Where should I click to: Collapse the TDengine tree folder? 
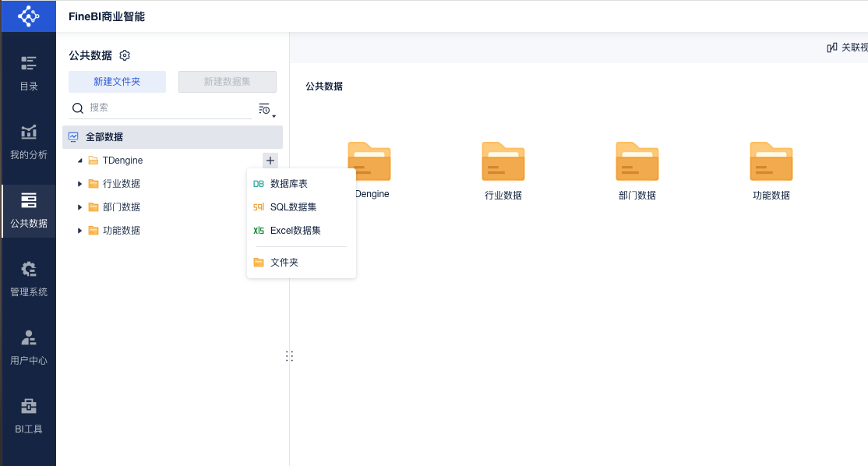[x=79, y=161]
